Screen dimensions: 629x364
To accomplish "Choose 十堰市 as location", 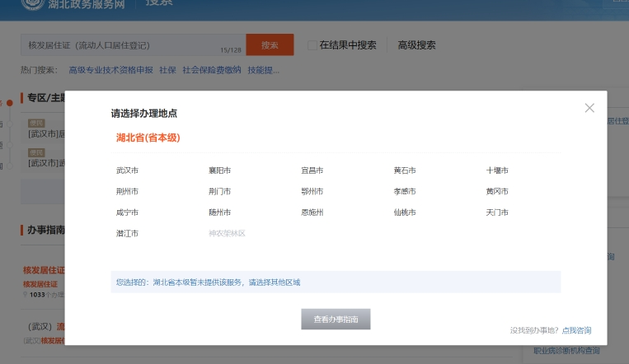I will tap(497, 170).
